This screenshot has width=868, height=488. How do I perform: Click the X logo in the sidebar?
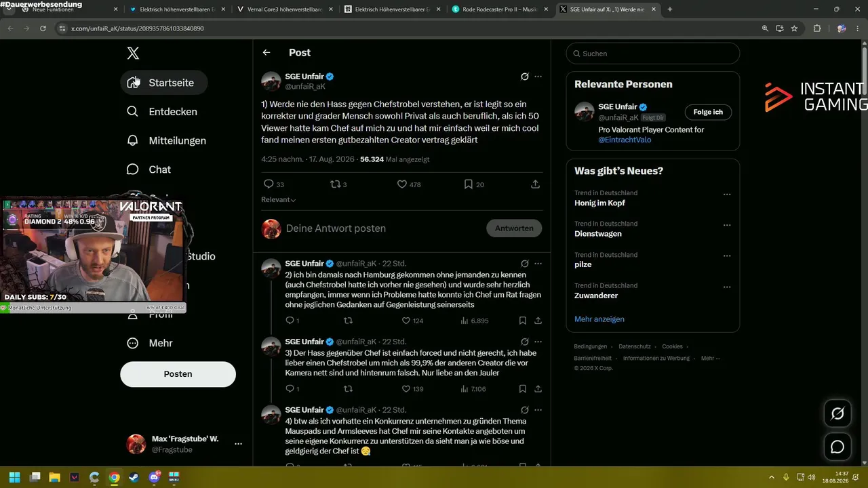pos(133,54)
